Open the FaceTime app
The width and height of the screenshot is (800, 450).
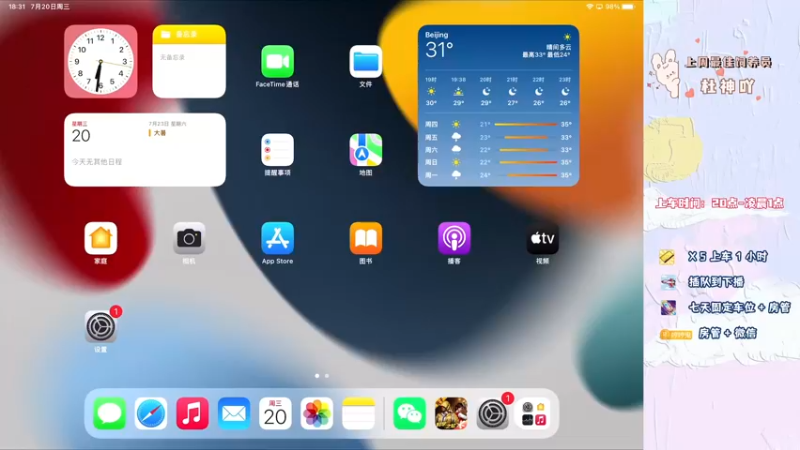coord(277,62)
